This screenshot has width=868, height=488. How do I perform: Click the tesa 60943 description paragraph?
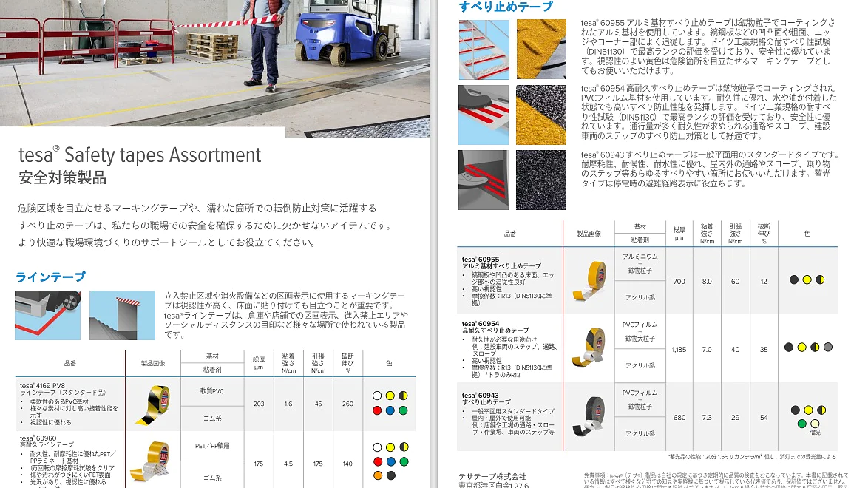coord(710,169)
